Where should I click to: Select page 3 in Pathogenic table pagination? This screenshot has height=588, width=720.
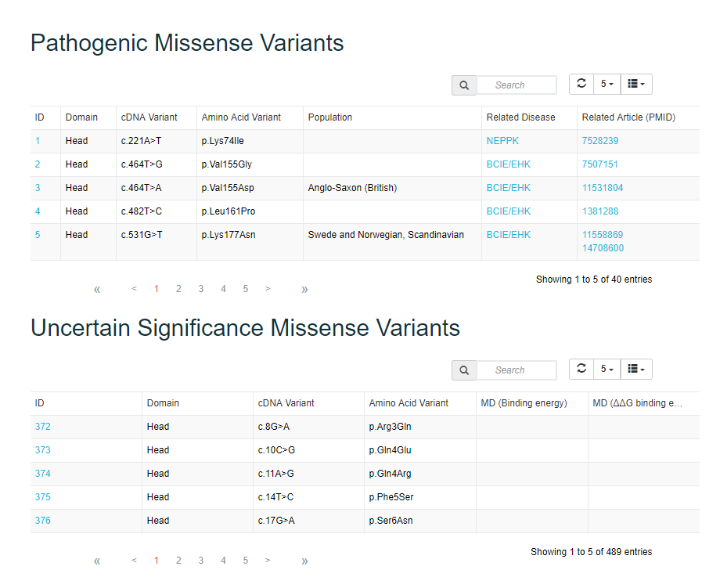[x=200, y=289]
